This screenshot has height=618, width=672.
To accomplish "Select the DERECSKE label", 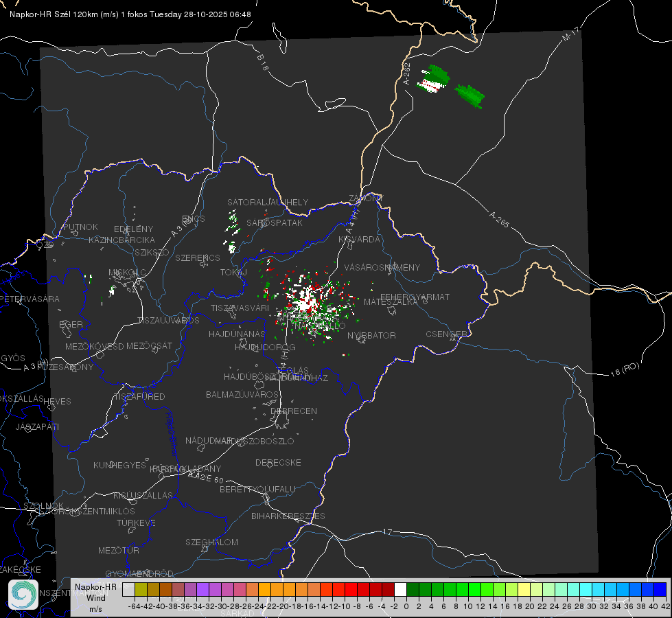I will tap(278, 462).
